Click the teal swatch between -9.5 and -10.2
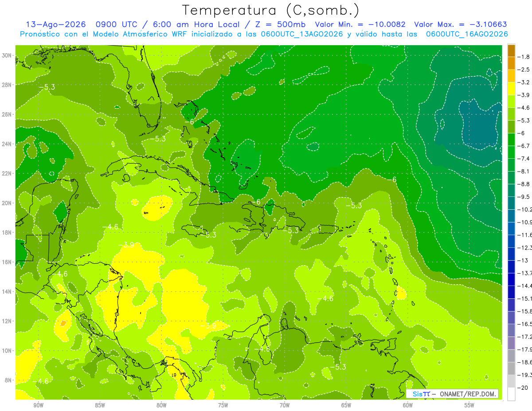The height and width of the screenshot is (411, 532). [511, 203]
